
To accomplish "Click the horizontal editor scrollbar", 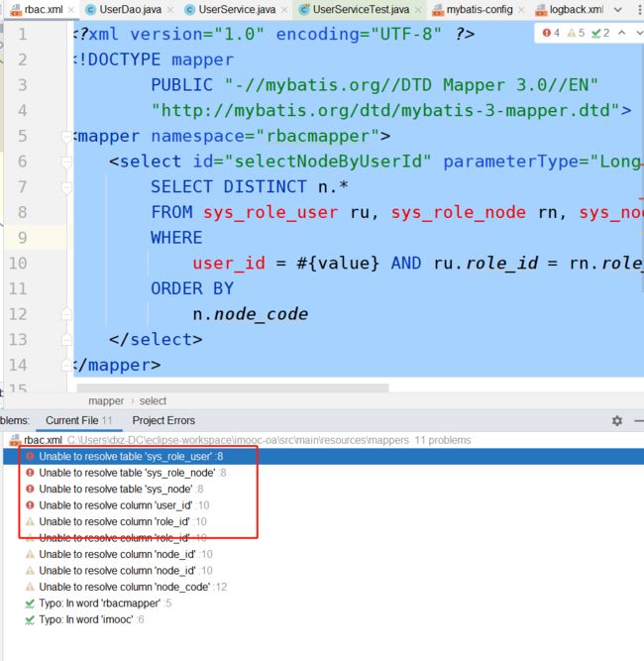I will 233,387.
